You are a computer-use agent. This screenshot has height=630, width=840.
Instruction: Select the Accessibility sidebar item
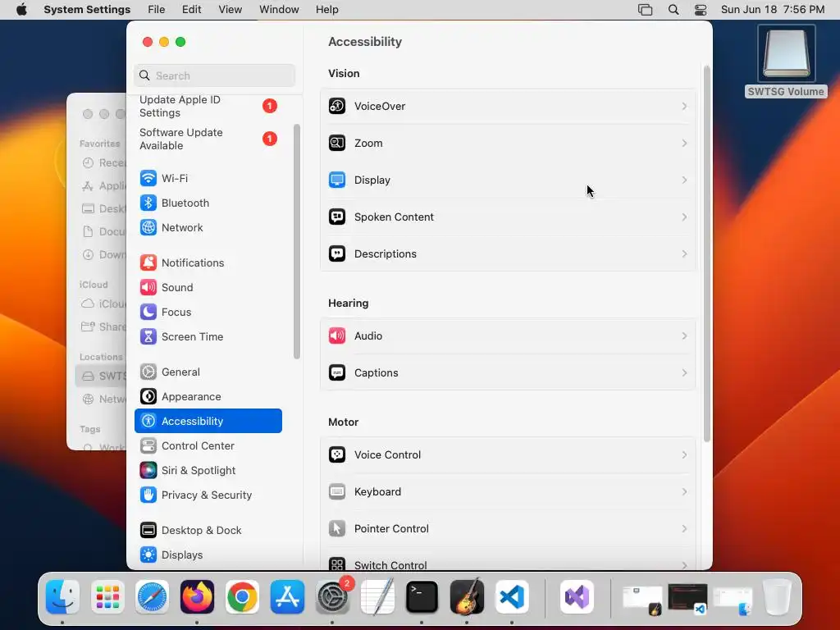(x=208, y=421)
